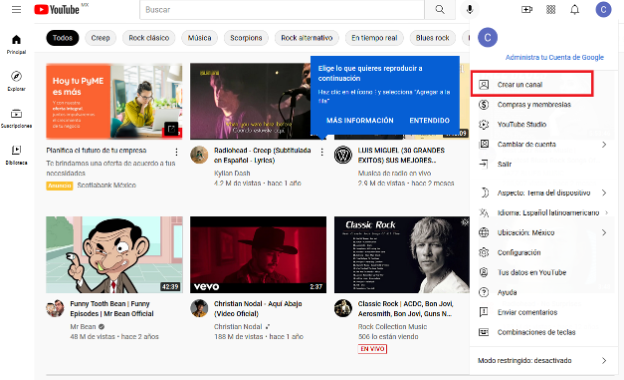The height and width of the screenshot is (380, 624).
Task: Open the YouTube apps grid icon
Action: pyautogui.click(x=551, y=9)
